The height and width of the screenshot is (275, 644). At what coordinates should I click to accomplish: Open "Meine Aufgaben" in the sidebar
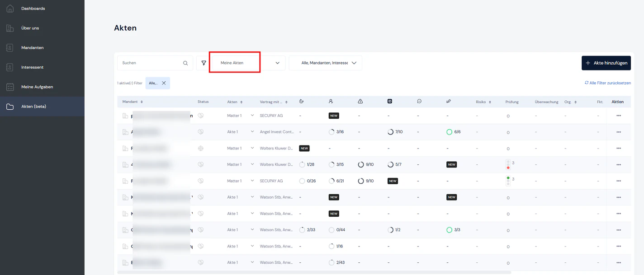(x=42, y=87)
